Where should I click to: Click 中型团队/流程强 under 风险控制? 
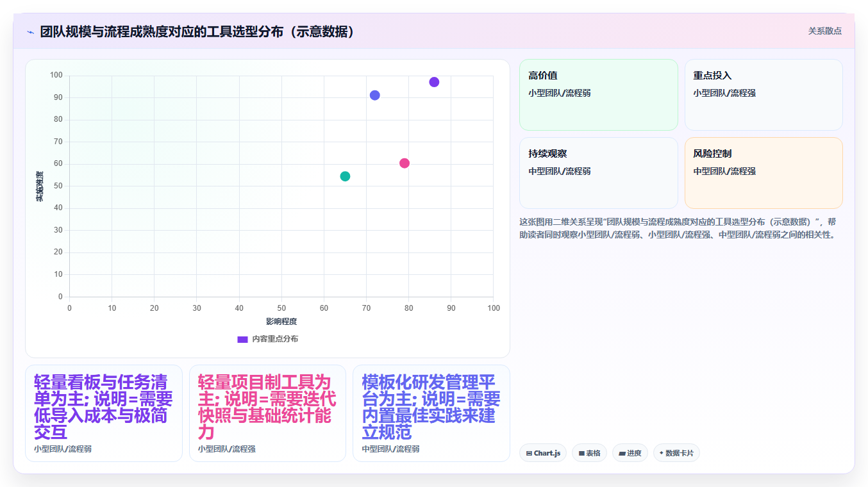click(724, 171)
